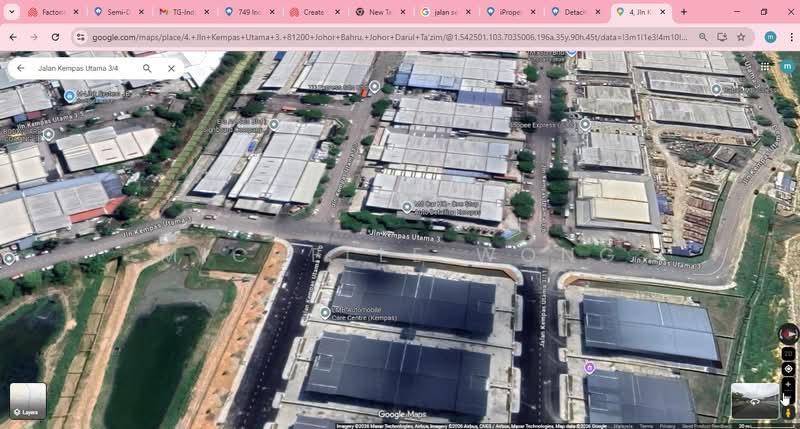Clear search with the X button
Viewport: 800px width, 429px height.
(x=171, y=69)
